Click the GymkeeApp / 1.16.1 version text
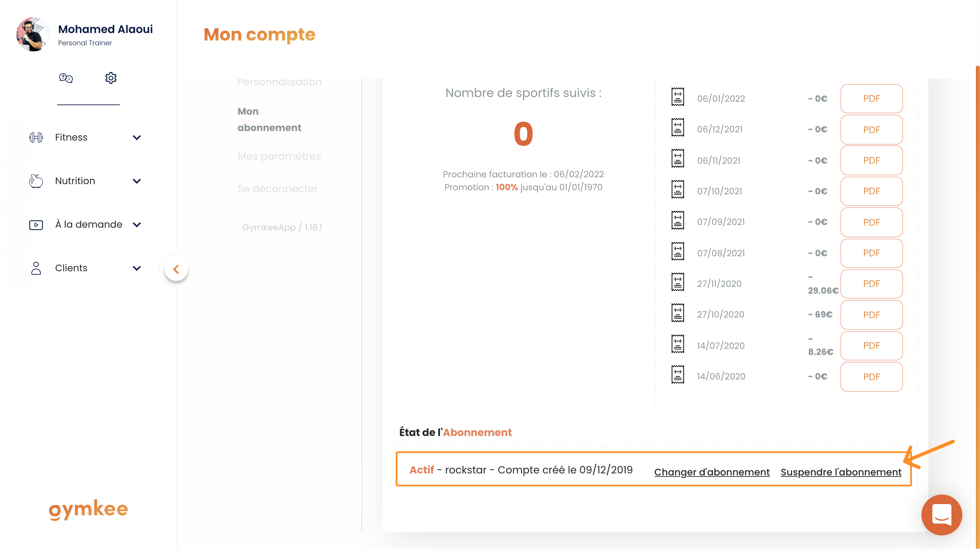The width and height of the screenshot is (980, 549). tap(282, 227)
